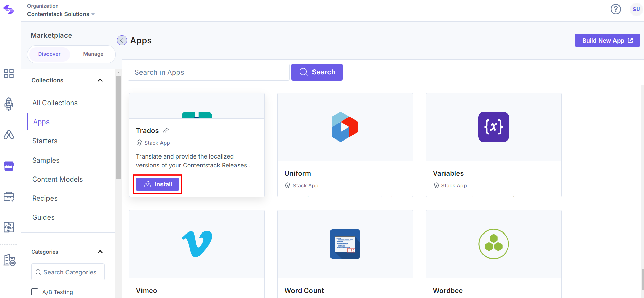The height and width of the screenshot is (298, 644).
Task: Click the Marketplace heading
Action: 51,35
